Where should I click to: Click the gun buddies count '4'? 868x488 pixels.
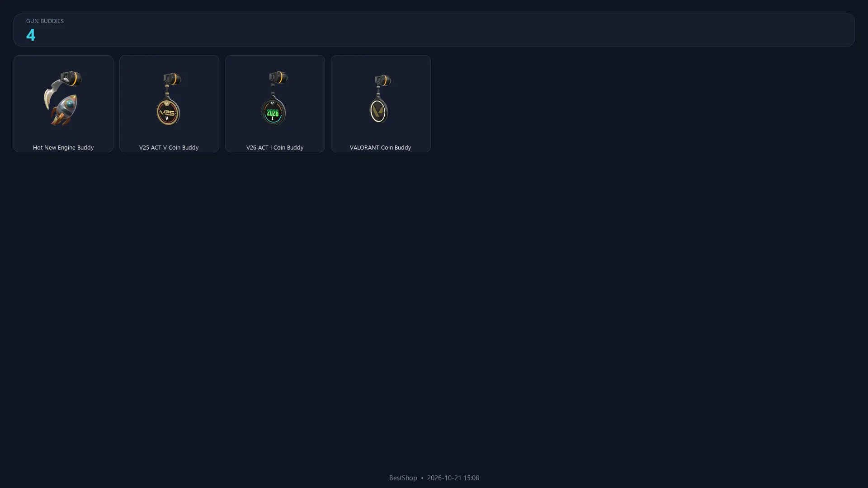point(31,35)
